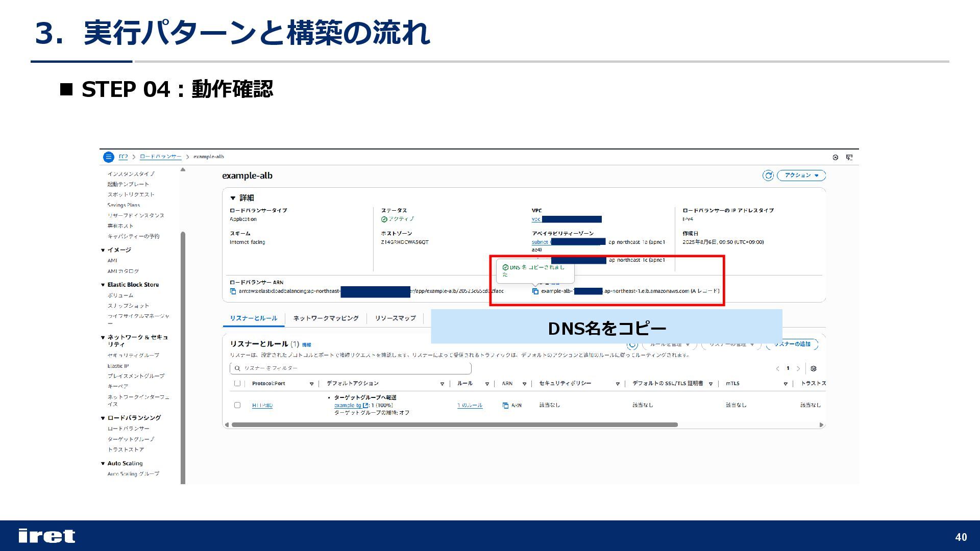Click the circular settings icon in top bar
This screenshot has width=980, height=551.
click(836, 157)
